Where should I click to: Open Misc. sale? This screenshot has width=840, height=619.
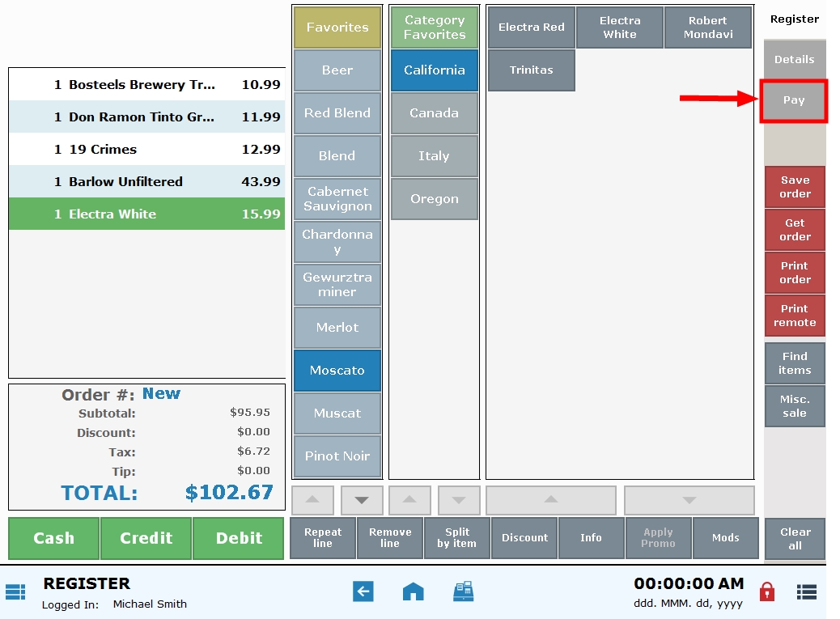click(795, 406)
